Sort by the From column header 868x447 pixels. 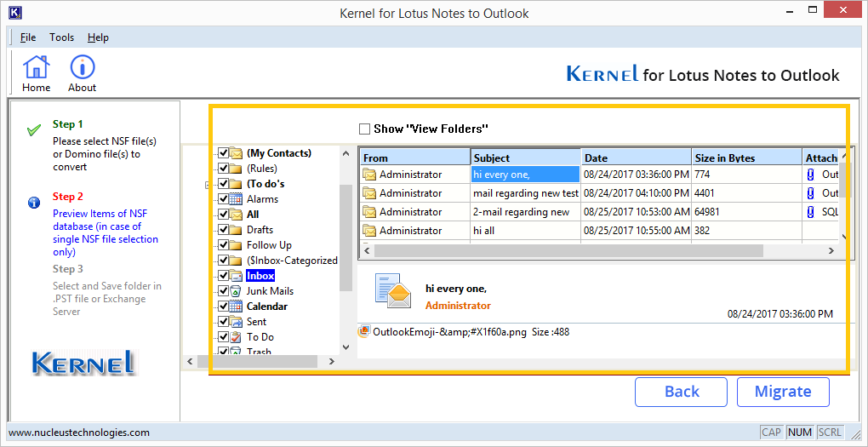click(414, 158)
